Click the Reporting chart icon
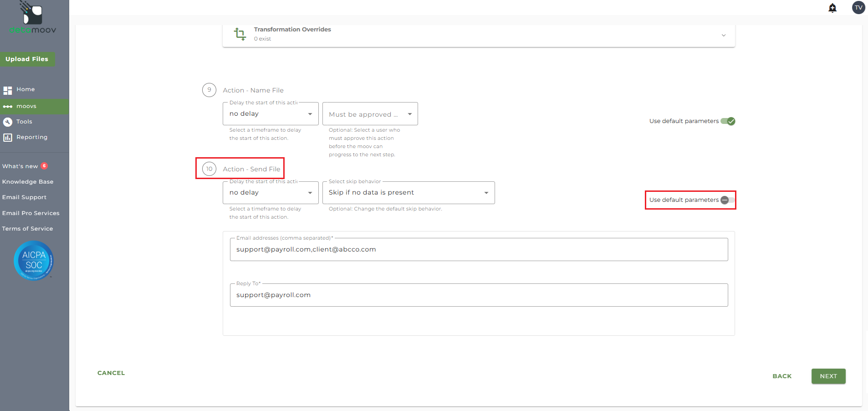868x411 pixels. point(8,138)
